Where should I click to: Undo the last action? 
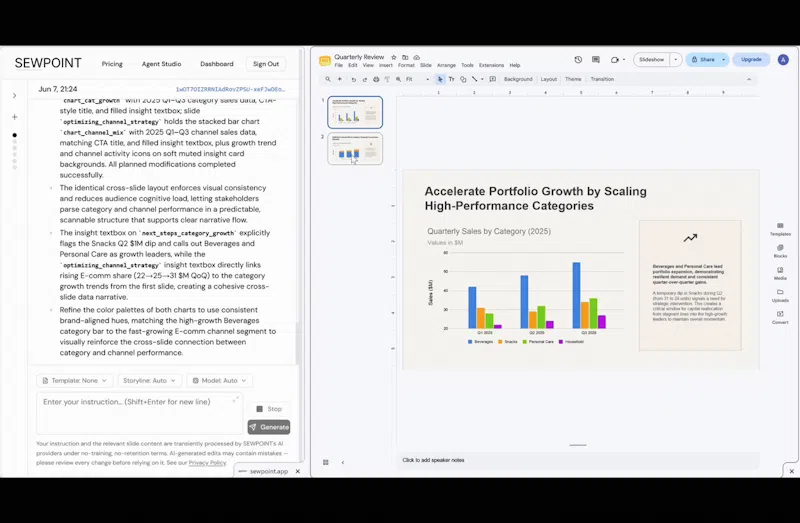[353, 79]
